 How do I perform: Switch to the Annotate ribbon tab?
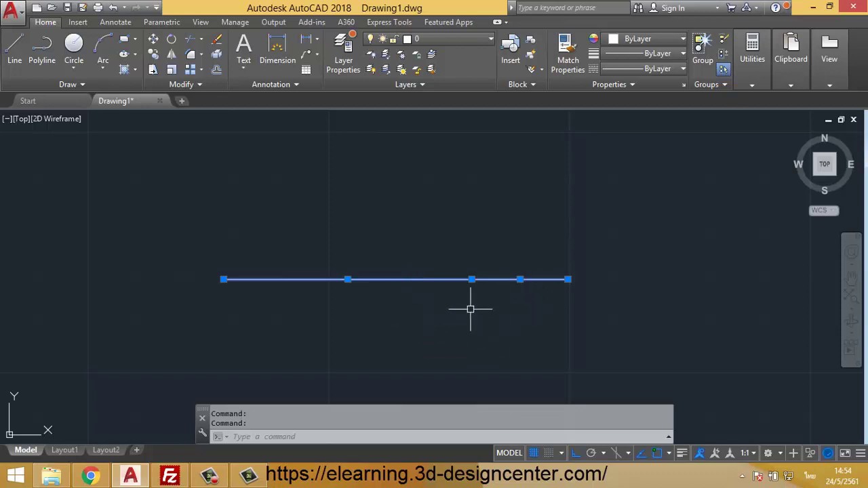[x=115, y=22]
